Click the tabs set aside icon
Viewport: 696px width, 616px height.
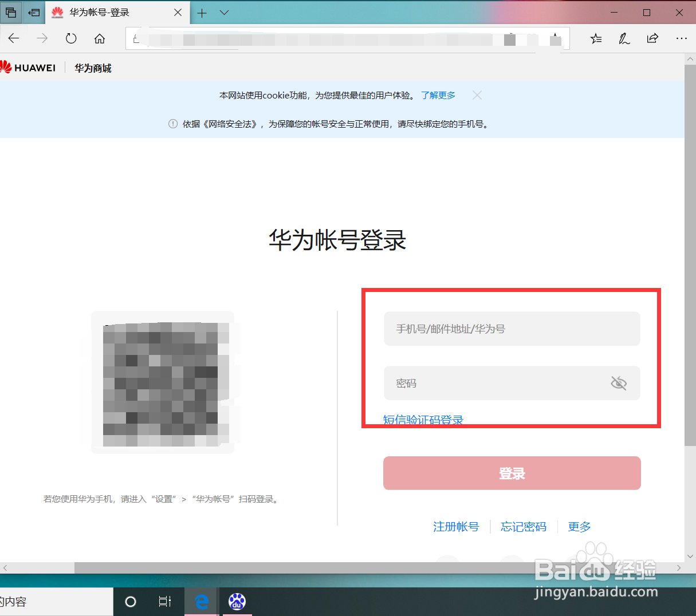click(x=11, y=12)
